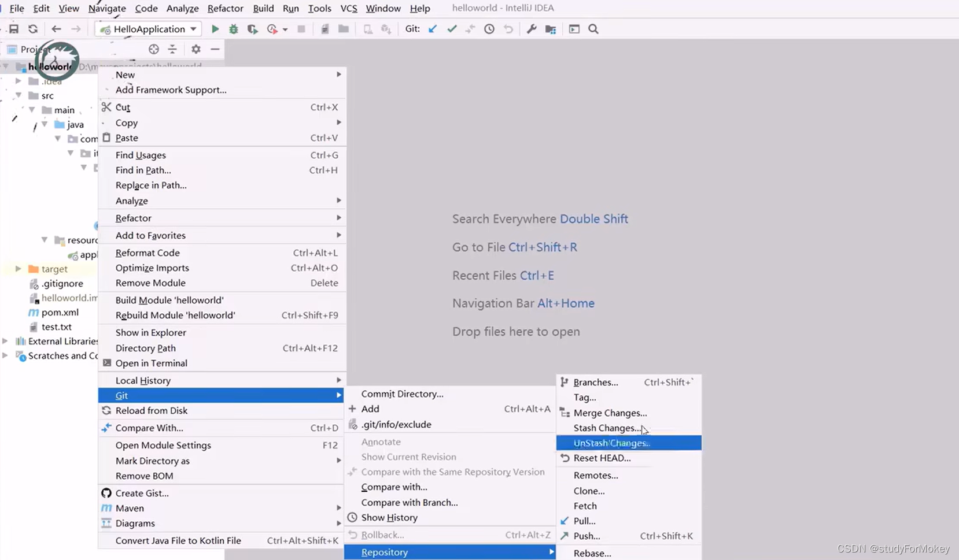Expand External Libraries node arrow
The width and height of the screenshot is (959, 560).
coord(5,341)
